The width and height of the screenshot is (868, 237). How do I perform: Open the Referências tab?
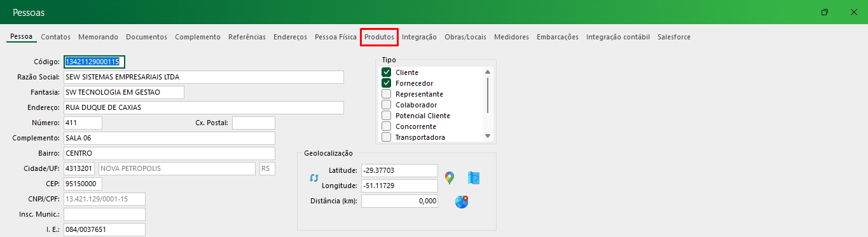point(247,37)
